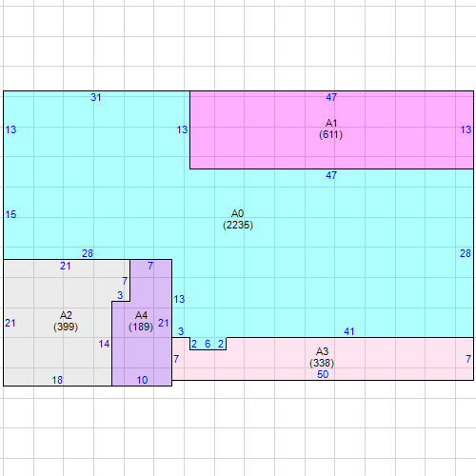
Task: Select the A2 (399) area label
Action: pyautogui.click(x=66, y=321)
